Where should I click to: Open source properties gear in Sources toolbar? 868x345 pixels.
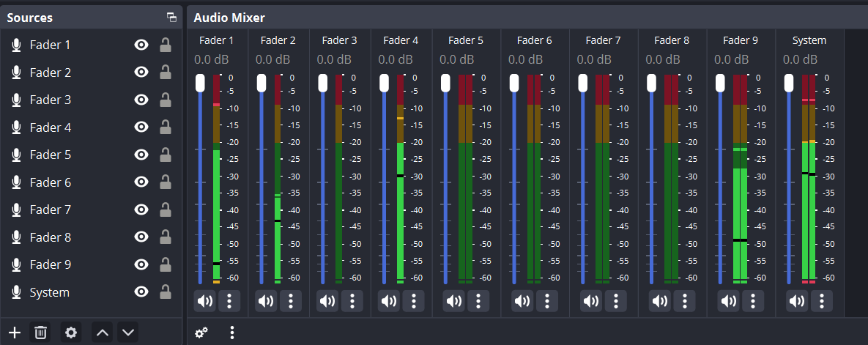click(71, 333)
